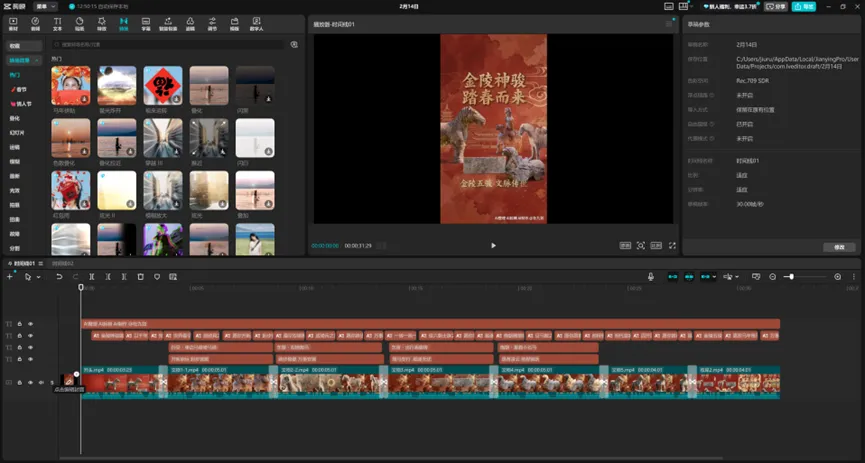Open the Text (文本) panel tab

click(x=57, y=24)
